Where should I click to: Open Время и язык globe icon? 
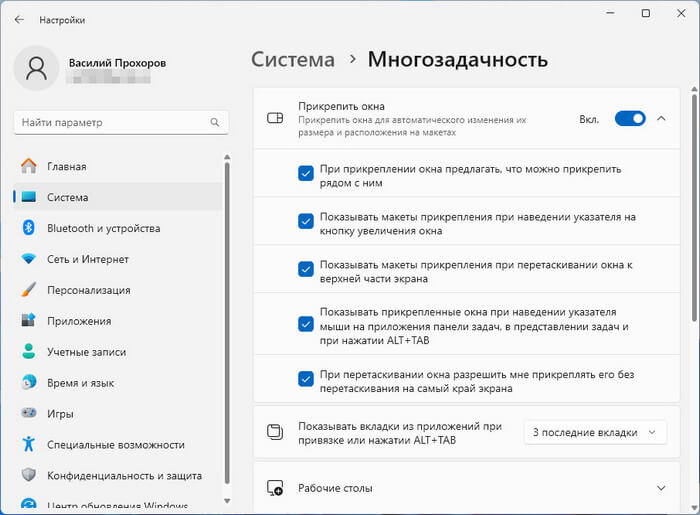click(28, 383)
